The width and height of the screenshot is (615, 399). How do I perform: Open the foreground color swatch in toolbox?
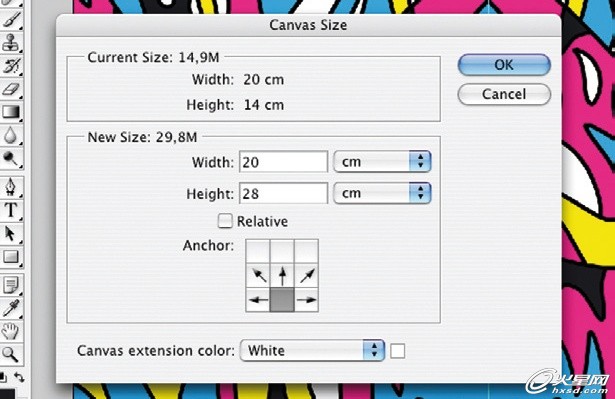point(7,394)
